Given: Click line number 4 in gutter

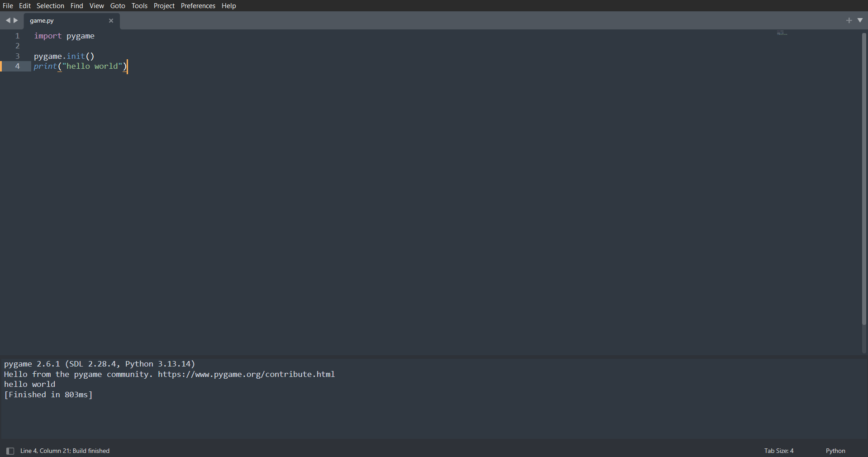Looking at the screenshot, I should [18, 66].
